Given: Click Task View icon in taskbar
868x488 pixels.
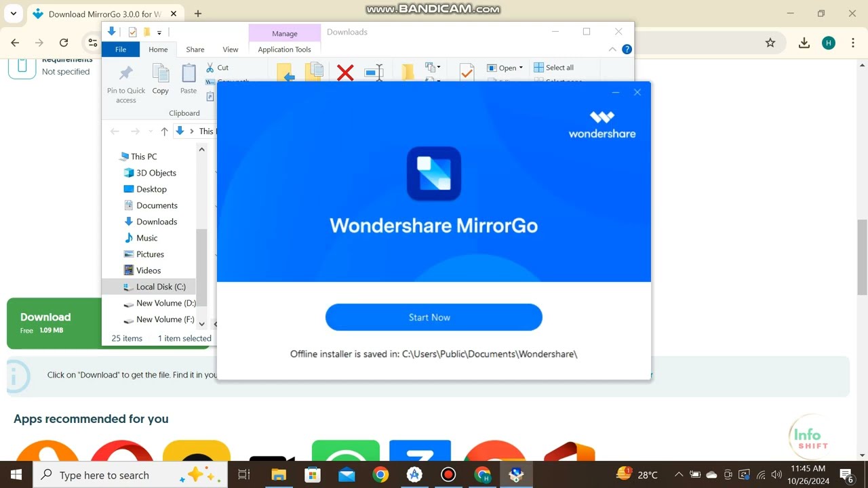Looking at the screenshot, I should 244,474.
